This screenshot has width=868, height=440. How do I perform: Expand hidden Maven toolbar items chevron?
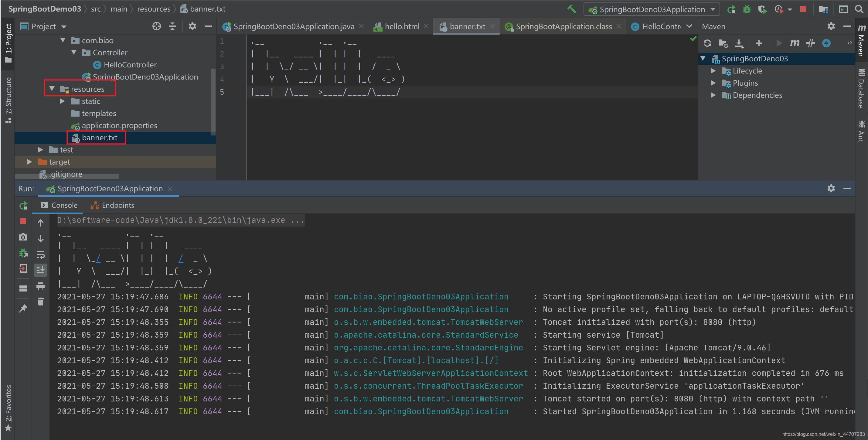849,43
